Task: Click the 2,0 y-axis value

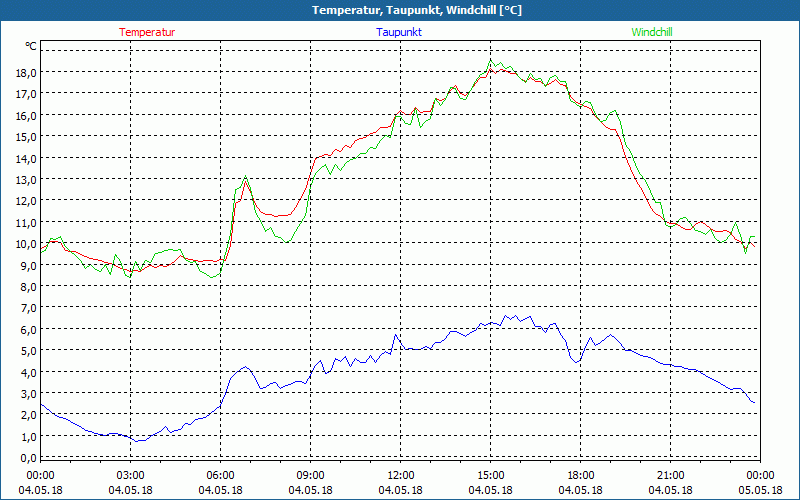Action: (x=29, y=415)
